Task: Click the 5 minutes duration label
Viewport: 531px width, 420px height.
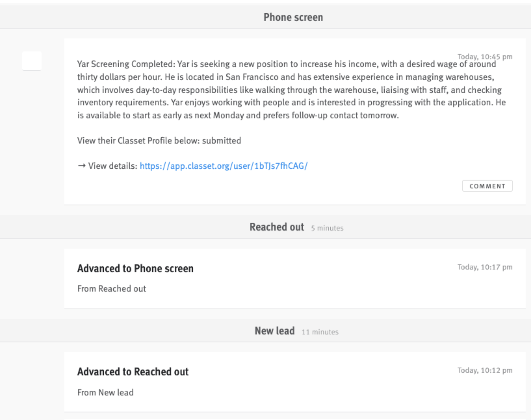Action: click(x=327, y=228)
